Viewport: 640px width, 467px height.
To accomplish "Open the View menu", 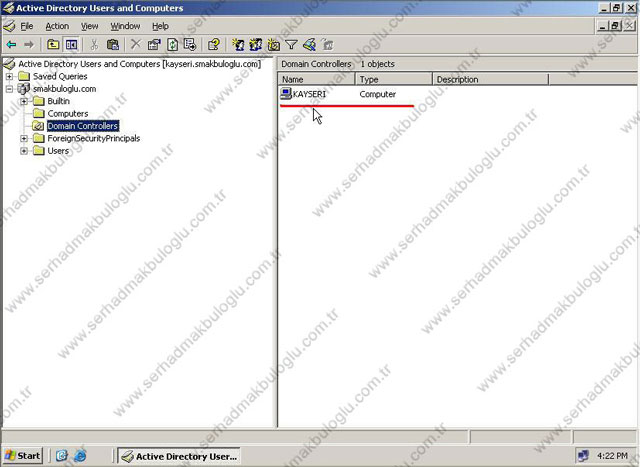I will (x=89, y=26).
